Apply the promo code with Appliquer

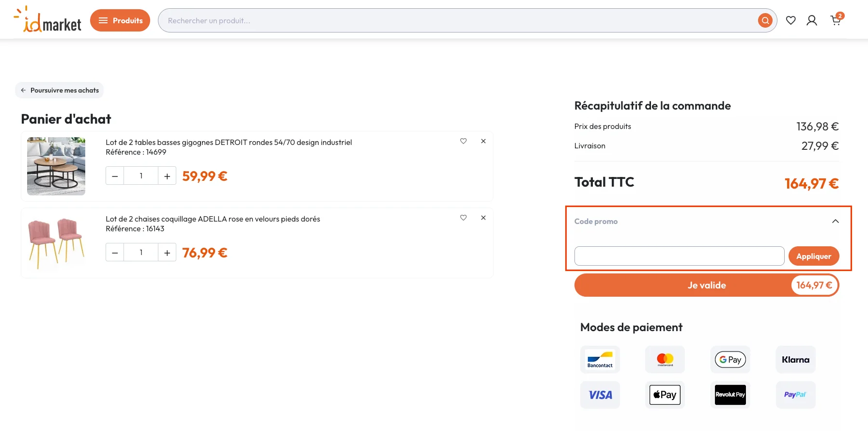point(814,256)
